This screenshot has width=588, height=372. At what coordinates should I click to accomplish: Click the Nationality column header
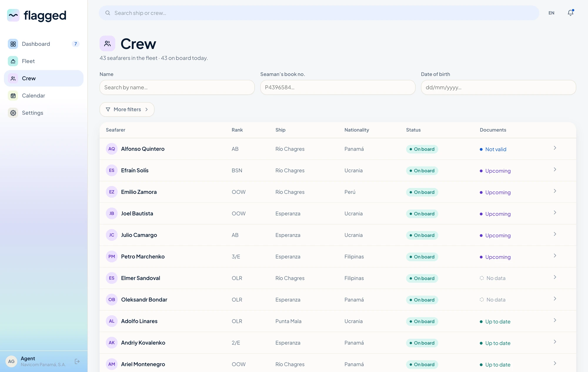357,130
